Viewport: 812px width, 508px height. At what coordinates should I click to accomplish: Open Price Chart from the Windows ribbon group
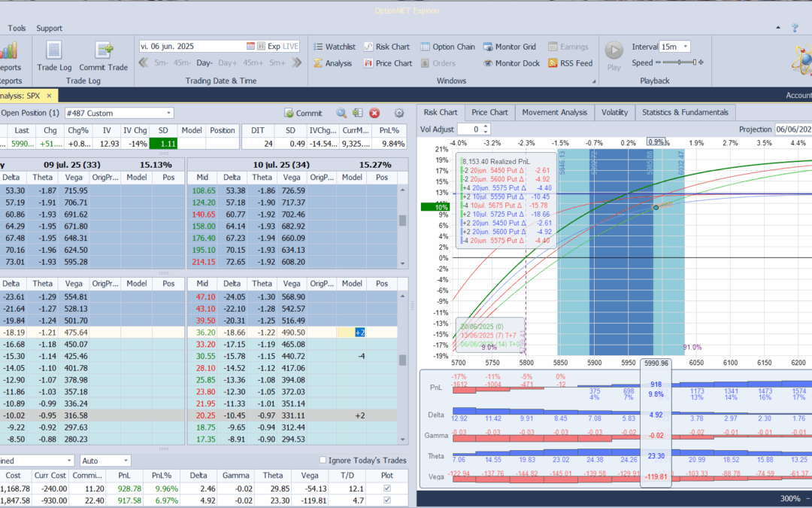coord(388,63)
